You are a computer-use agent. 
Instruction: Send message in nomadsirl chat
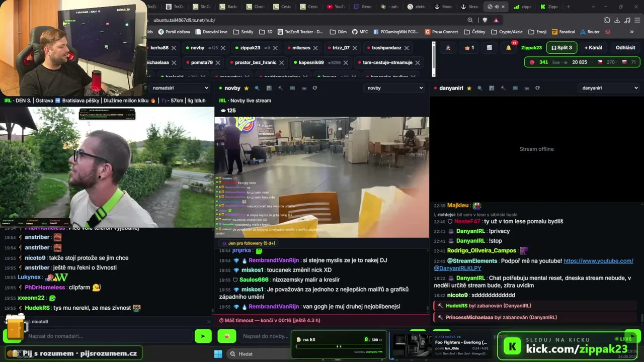coord(203,336)
